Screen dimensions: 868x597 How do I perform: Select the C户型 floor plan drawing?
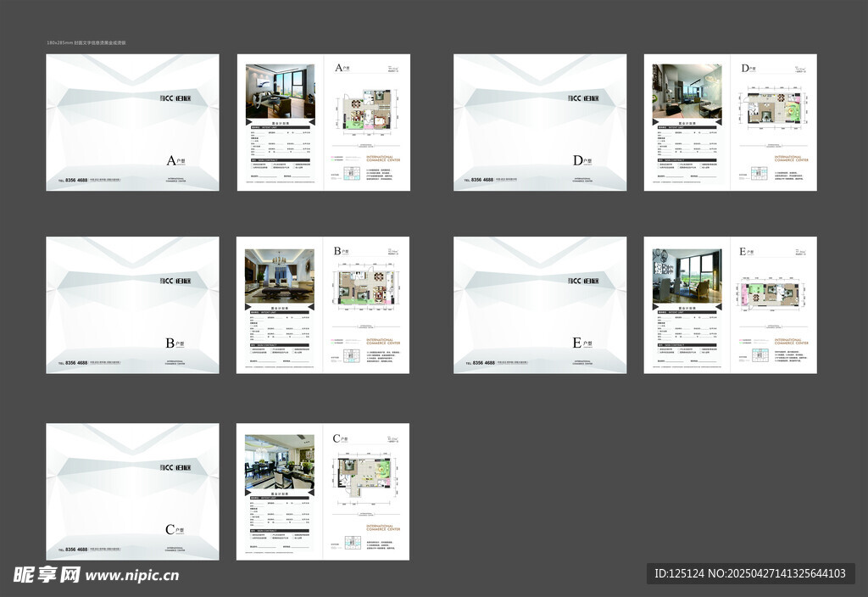tap(367, 477)
